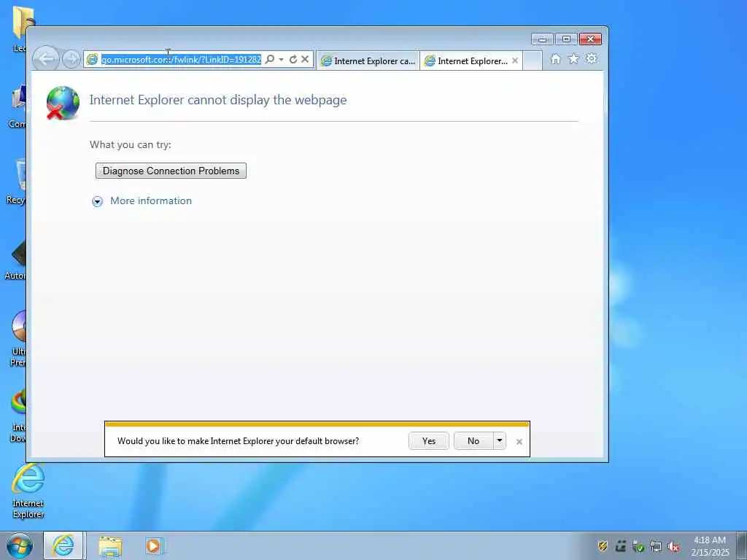Viewport: 747px width, 560px height.
Task: Minimize the Internet Explorer window
Action: click(x=542, y=39)
